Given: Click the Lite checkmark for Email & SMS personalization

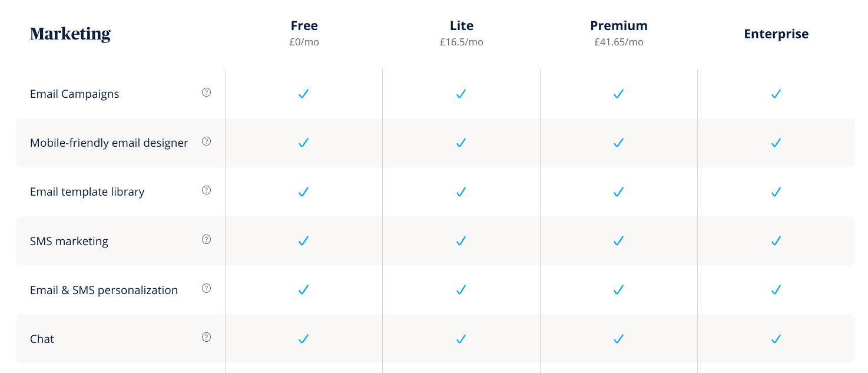Looking at the screenshot, I should (x=461, y=290).
